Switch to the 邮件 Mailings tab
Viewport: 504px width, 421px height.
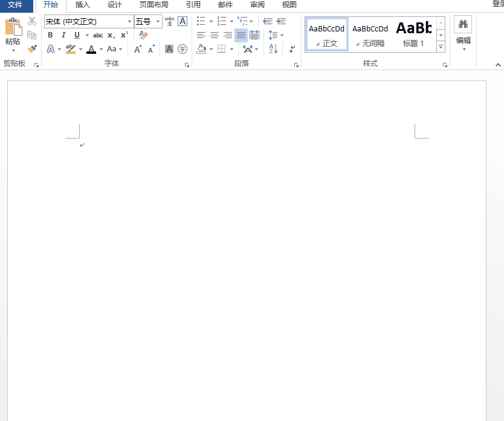225,5
